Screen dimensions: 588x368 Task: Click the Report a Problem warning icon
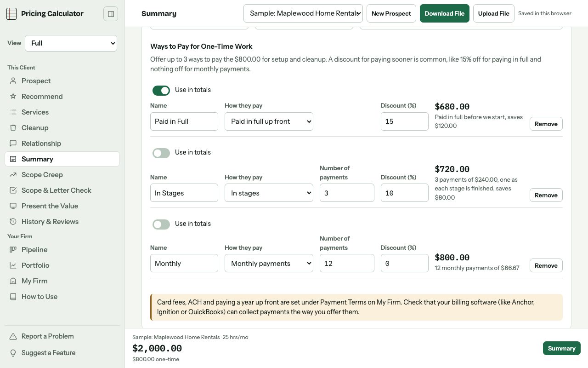tap(13, 336)
